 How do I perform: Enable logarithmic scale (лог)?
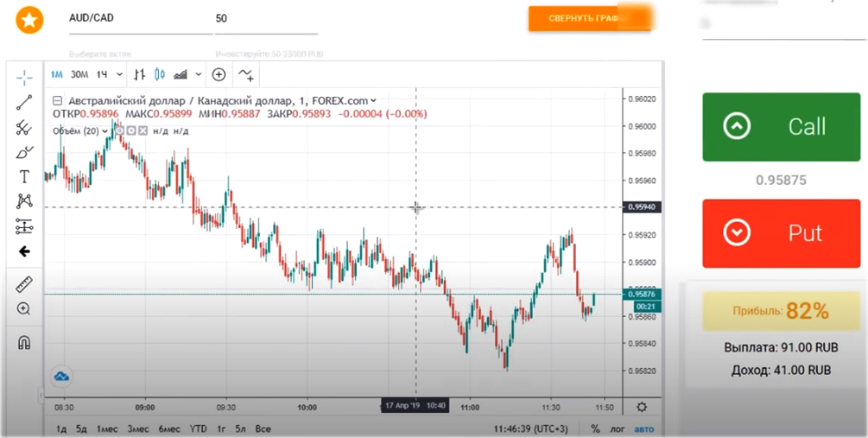[617, 428]
